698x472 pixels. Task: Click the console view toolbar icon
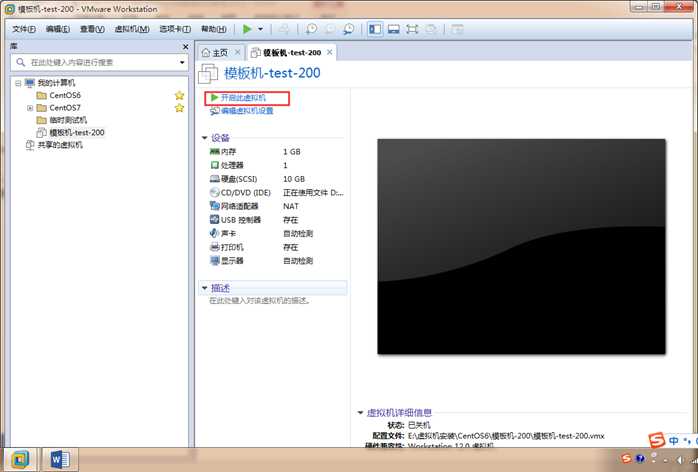(394, 29)
